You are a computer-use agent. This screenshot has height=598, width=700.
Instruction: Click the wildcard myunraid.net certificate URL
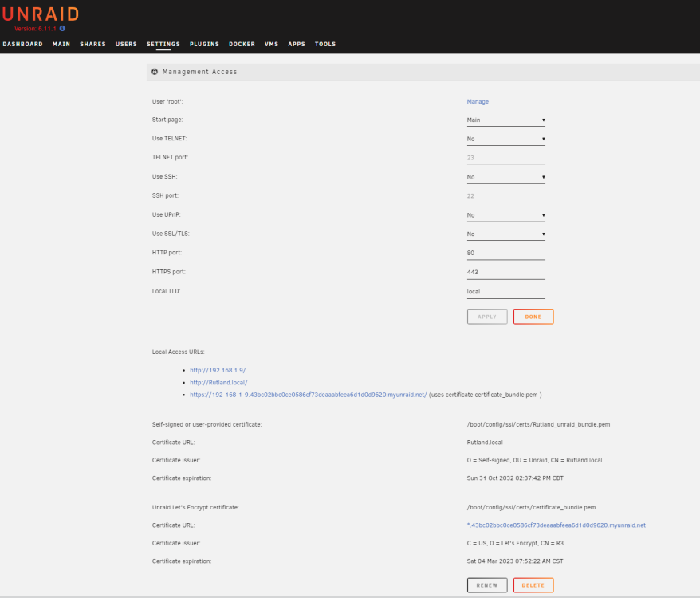click(556, 525)
